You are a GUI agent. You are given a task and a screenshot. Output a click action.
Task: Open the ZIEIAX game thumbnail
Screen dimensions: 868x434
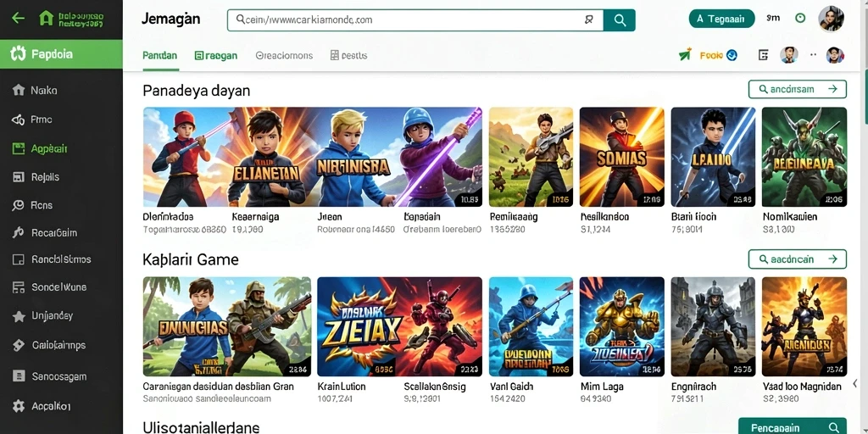click(400, 326)
